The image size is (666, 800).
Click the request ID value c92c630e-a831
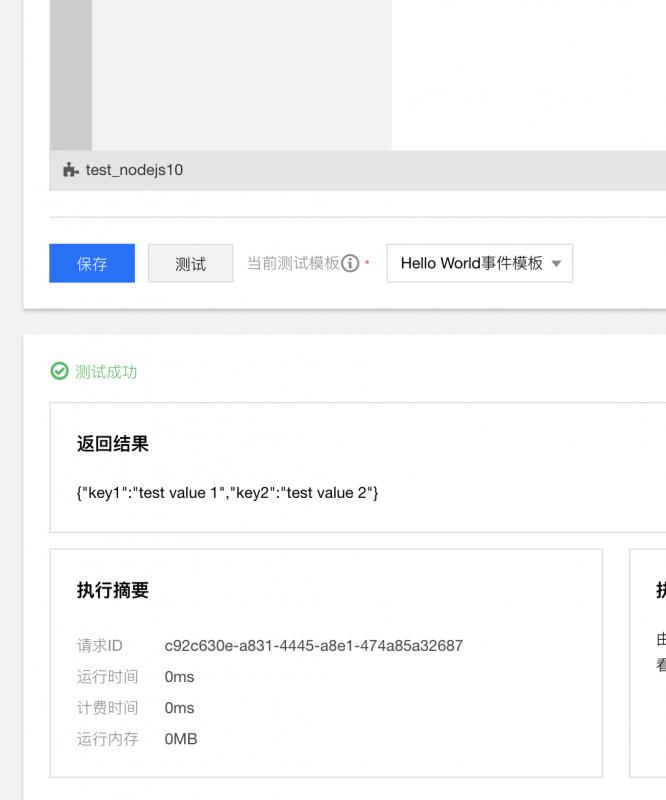(314, 646)
